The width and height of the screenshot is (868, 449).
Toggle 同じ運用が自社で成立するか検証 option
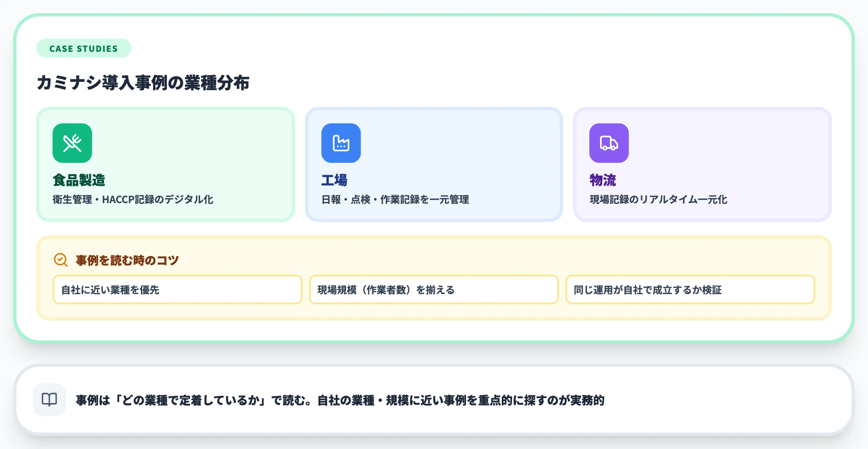tap(690, 290)
